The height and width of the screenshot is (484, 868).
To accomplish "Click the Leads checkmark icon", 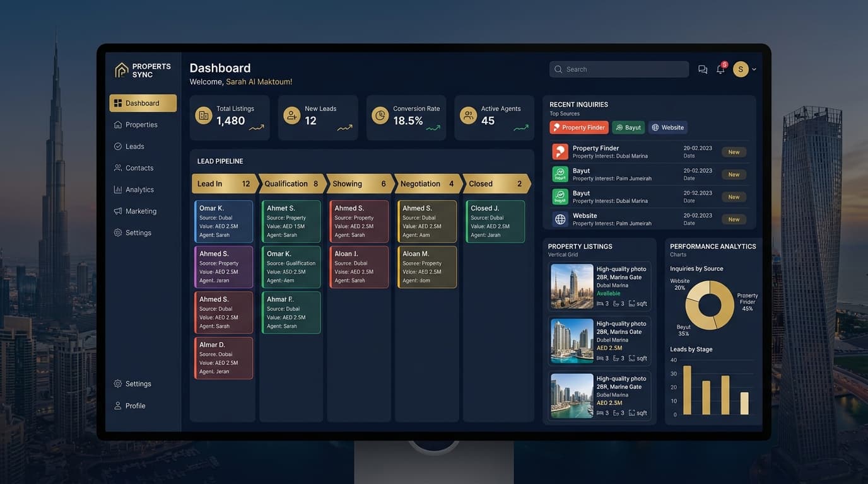I will [x=118, y=146].
